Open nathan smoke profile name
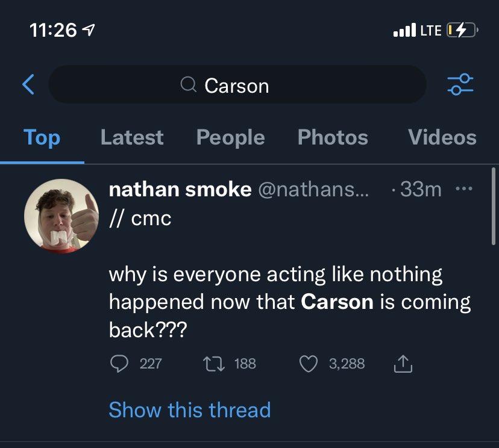This screenshot has height=448, width=499. [x=180, y=190]
